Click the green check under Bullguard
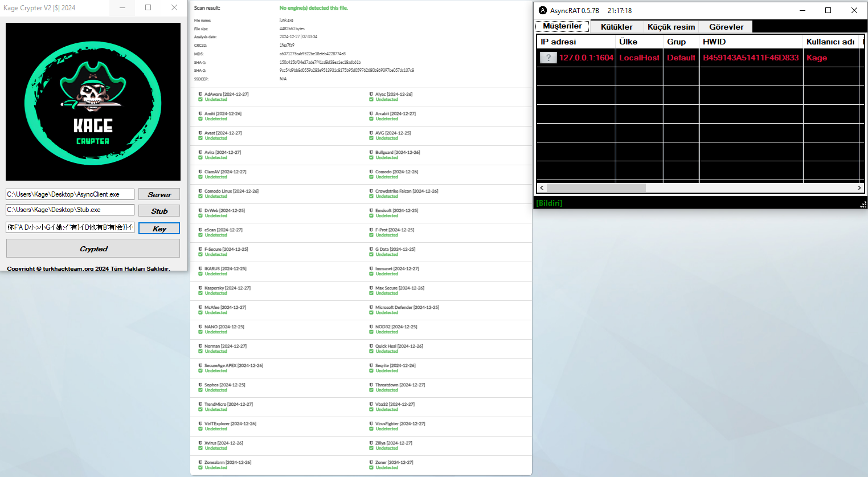This screenshot has height=477, width=868. pos(371,158)
